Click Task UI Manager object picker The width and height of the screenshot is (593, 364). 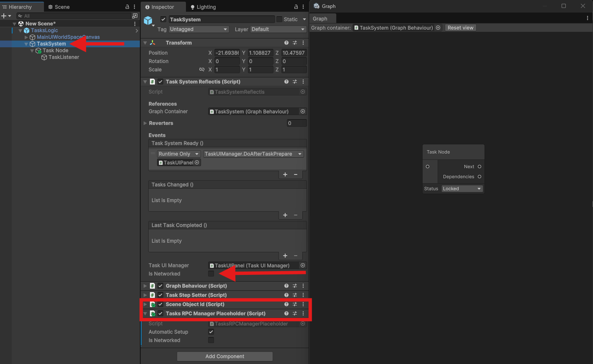(303, 266)
